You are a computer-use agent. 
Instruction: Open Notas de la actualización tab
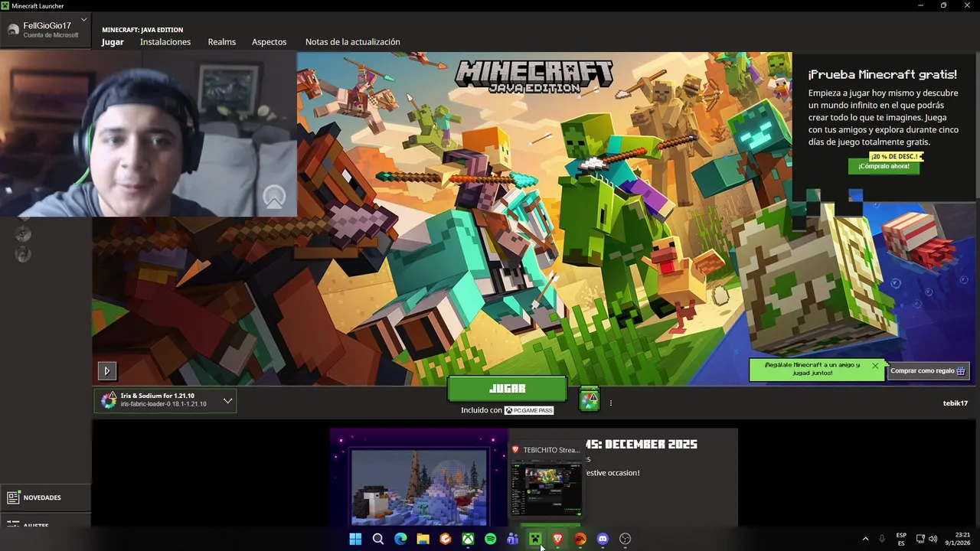click(353, 42)
